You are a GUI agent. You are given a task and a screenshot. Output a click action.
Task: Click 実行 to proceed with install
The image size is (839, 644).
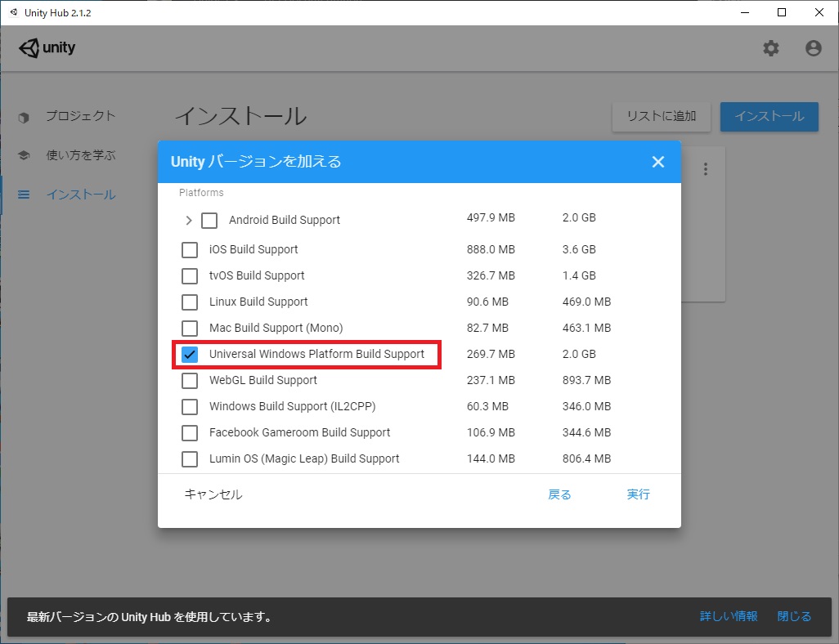[639, 494]
